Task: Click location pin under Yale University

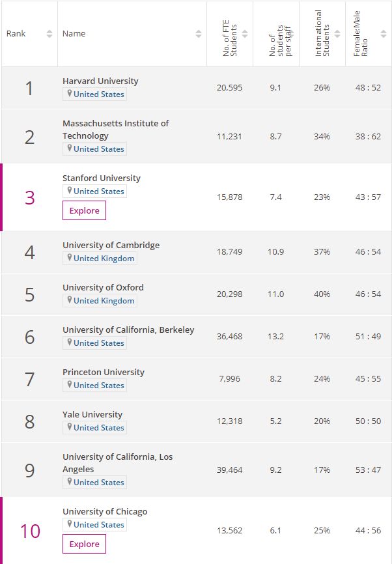Action: click(69, 427)
